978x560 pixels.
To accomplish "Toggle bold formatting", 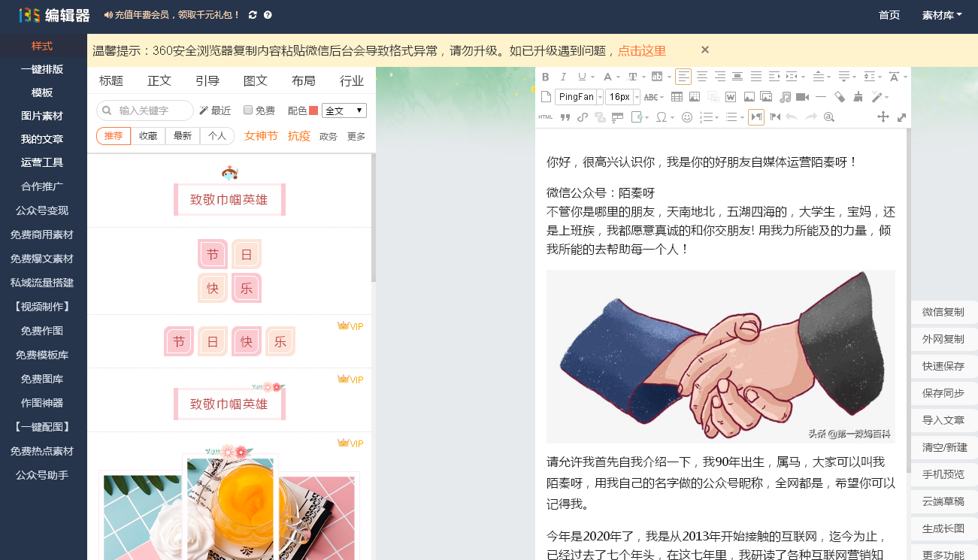I will click(x=546, y=77).
